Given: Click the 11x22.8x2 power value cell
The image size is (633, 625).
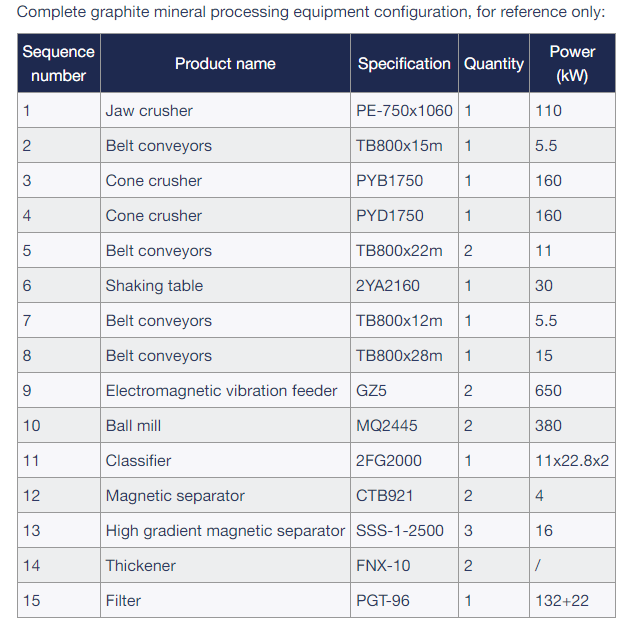Looking at the screenshot, I should point(572,461).
